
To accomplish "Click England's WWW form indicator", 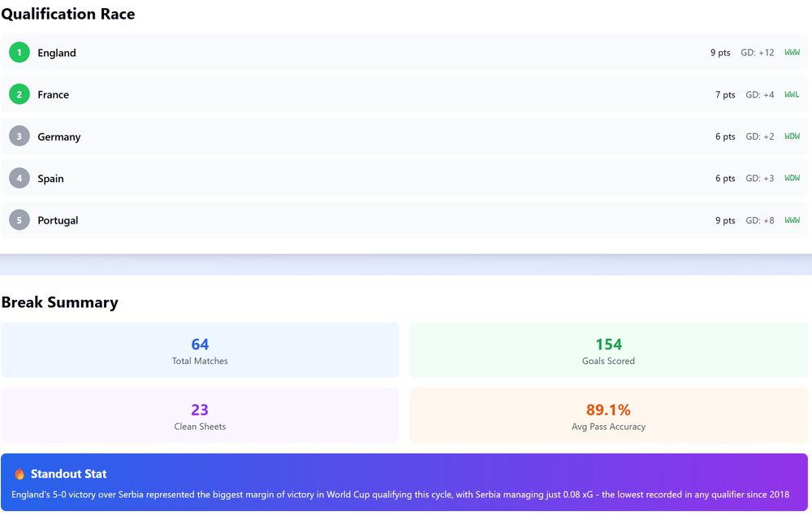I will [x=792, y=52].
